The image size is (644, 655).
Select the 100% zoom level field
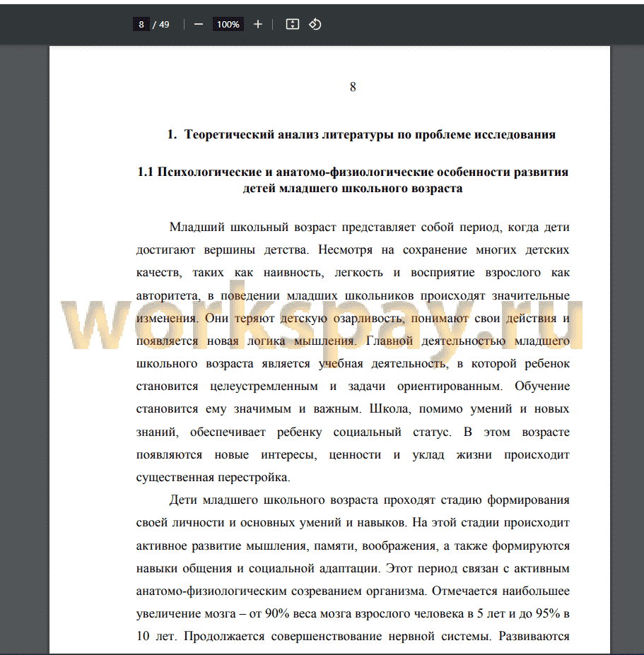point(228,24)
